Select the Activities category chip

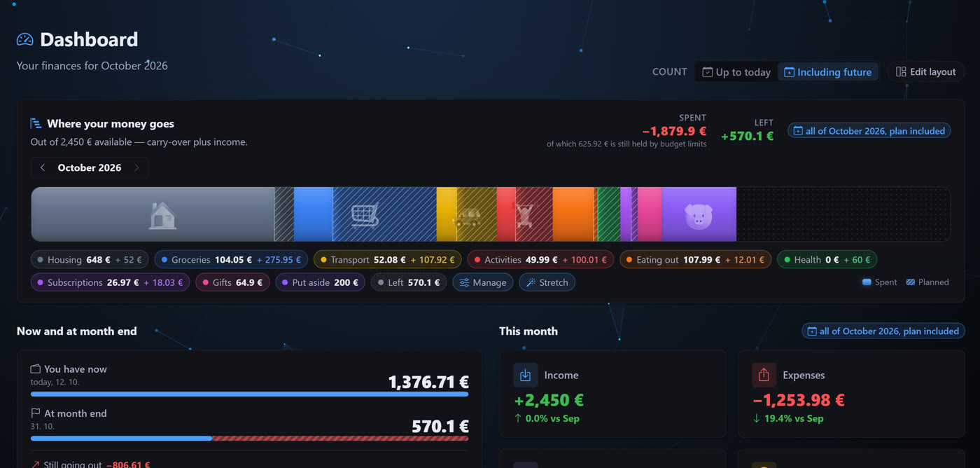pos(540,260)
